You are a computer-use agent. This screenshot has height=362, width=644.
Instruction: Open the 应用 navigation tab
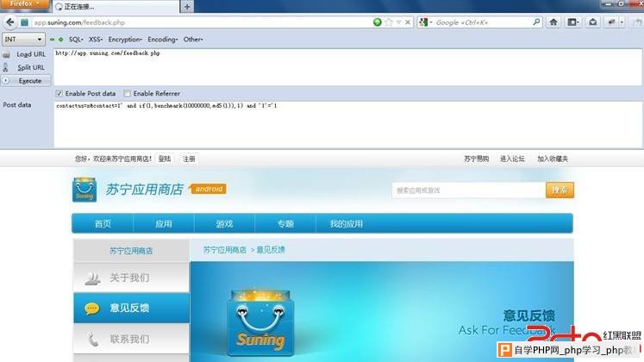(x=164, y=224)
